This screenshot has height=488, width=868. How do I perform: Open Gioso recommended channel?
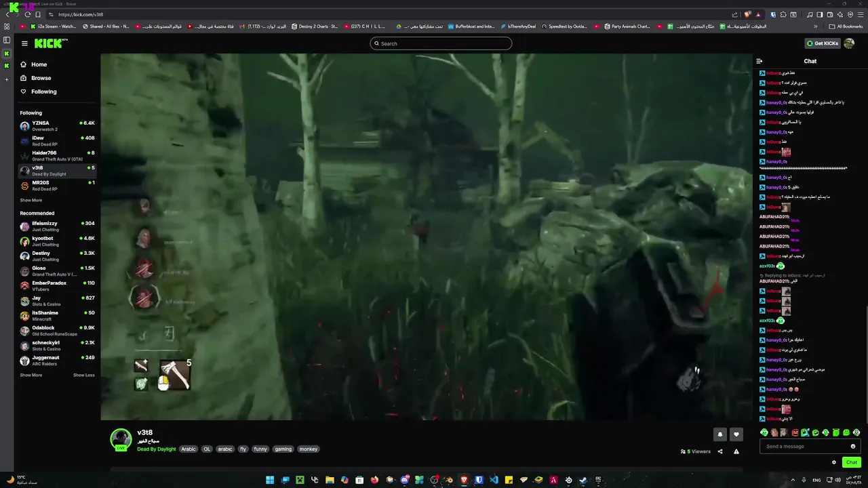[57, 271]
